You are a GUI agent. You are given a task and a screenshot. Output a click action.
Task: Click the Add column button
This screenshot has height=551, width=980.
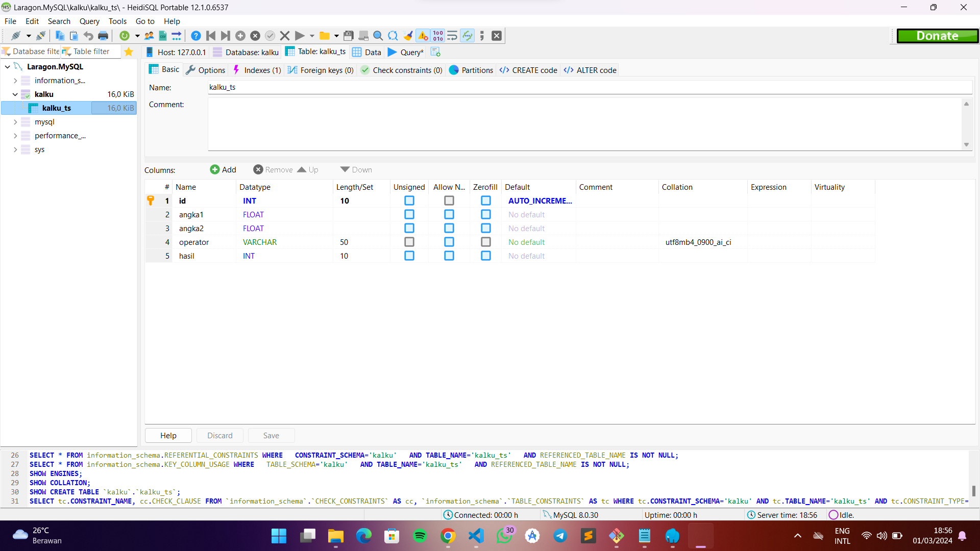click(223, 170)
